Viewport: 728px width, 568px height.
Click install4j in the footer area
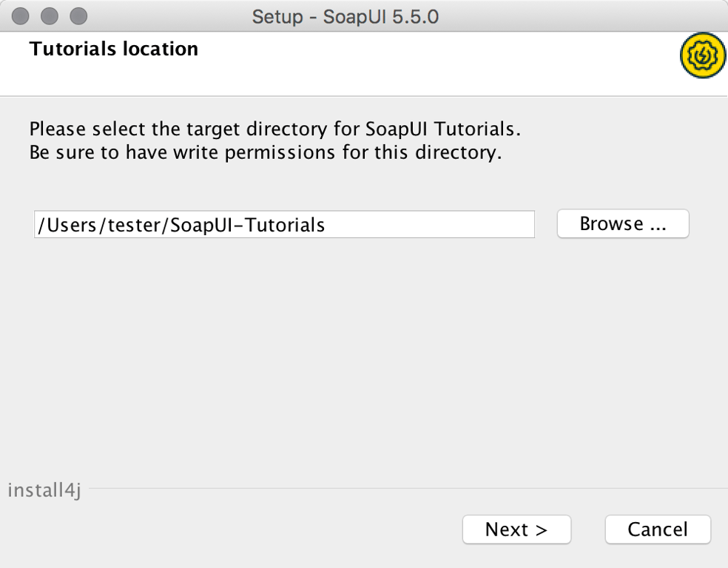tap(44, 489)
